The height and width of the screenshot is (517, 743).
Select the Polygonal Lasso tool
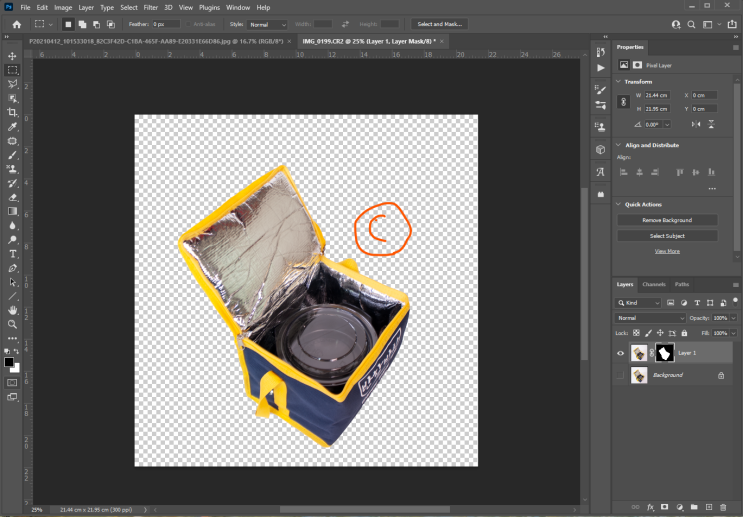[12, 84]
